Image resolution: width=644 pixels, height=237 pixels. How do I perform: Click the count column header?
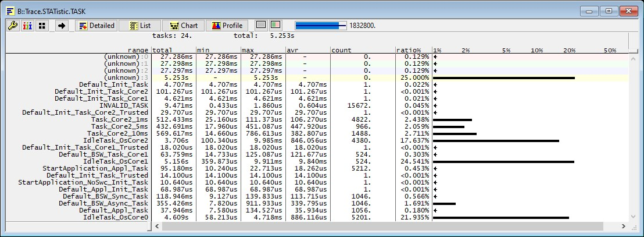pos(362,51)
